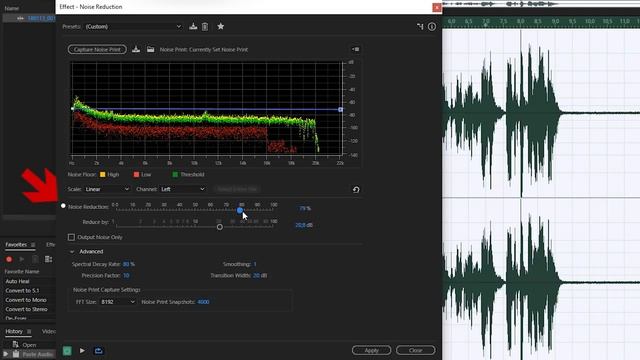Play preview in Noise Reduction dialog
Viewport: 640px width, 360px height.
pyautogui.click(x=82, y=351)
